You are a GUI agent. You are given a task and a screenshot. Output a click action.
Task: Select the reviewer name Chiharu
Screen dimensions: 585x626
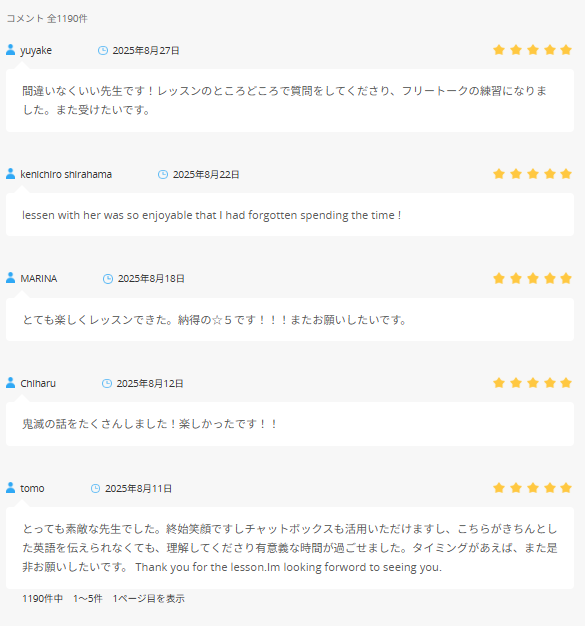pyautogui.click(x=38, y=383)
